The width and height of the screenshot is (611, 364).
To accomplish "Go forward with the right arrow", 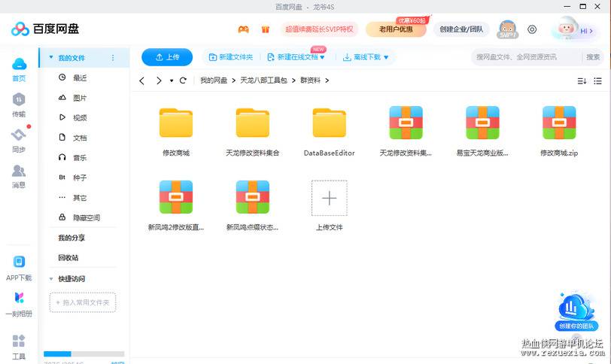I will (159, 80).
